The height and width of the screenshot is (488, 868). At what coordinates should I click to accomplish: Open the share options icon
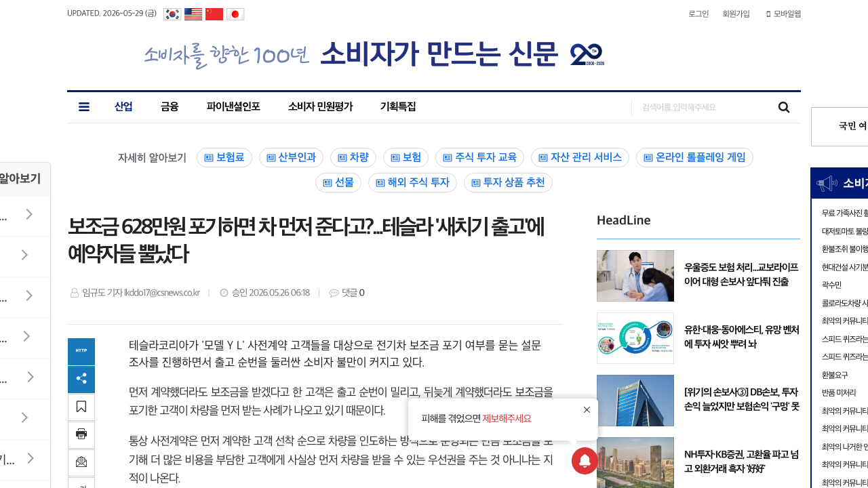[81, 379]
